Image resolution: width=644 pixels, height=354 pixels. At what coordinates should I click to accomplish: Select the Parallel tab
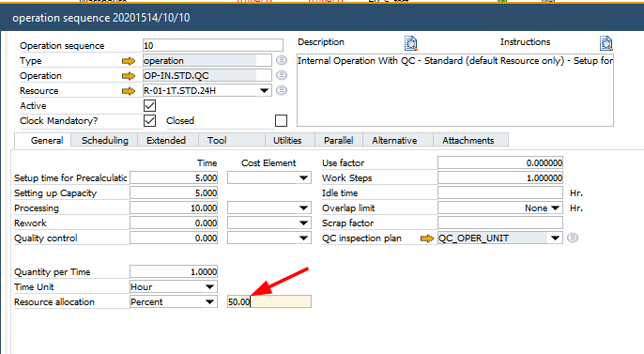pos(338,141)
